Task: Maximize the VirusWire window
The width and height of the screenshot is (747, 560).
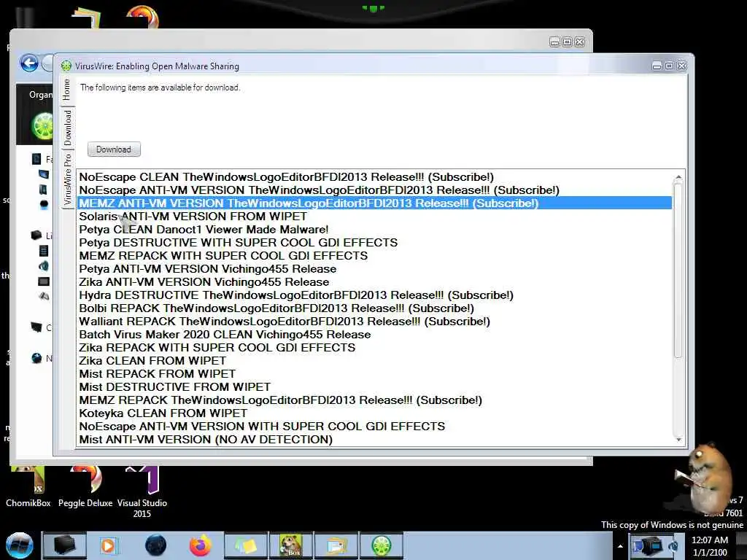Action: click(x=670, y=66)
